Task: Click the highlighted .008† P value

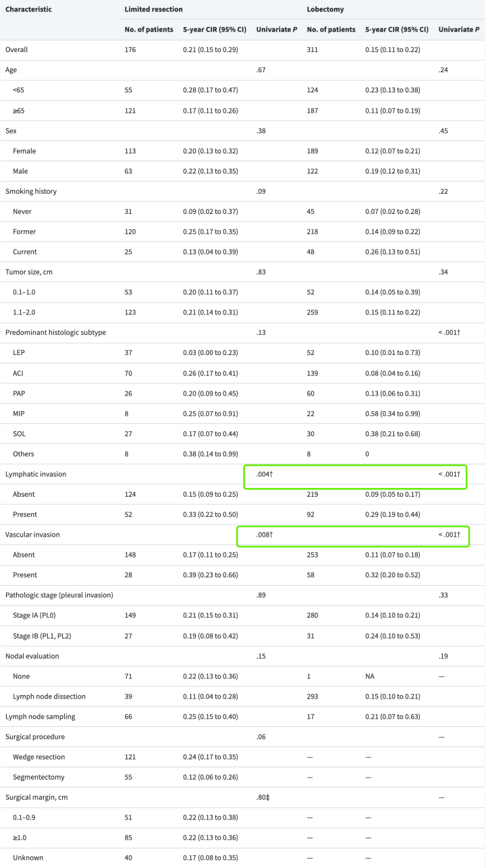Action: (x=264, y=535)
